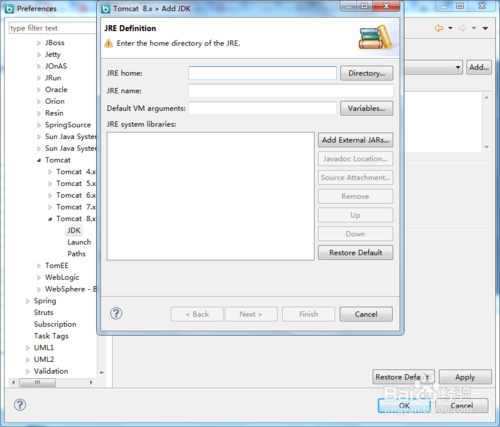
Task: Click Restore Default in Add JDK dialog
Action: (x=355, y=253)
